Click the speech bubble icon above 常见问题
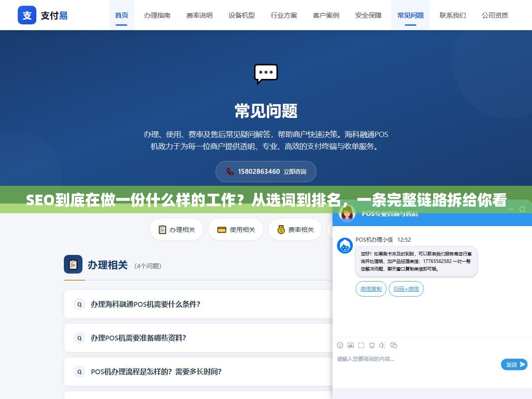The image size is (532, 399). tap(266, 74)
